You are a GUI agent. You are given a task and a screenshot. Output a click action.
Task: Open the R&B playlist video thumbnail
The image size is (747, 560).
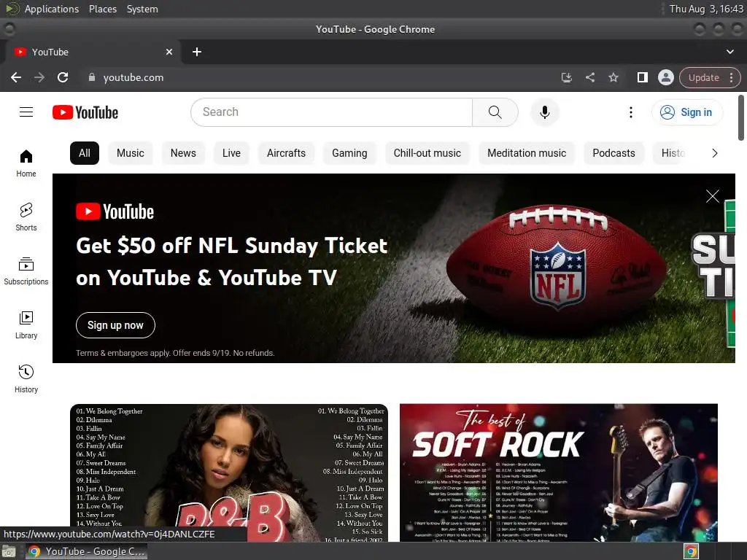tap(228, 472)
